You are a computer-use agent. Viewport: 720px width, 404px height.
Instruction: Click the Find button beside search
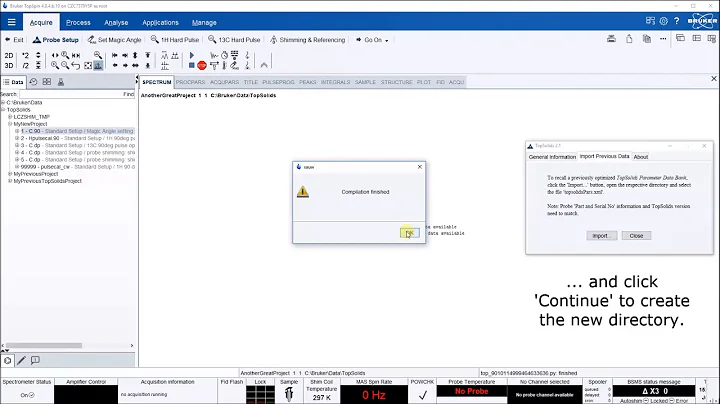129,94
